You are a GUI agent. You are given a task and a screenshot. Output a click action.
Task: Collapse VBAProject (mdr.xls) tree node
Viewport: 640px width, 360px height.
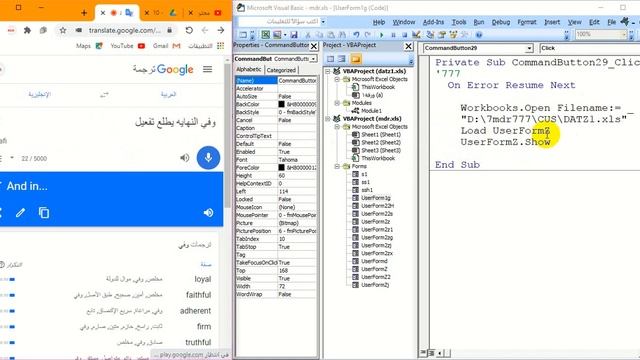click(328, 118)
